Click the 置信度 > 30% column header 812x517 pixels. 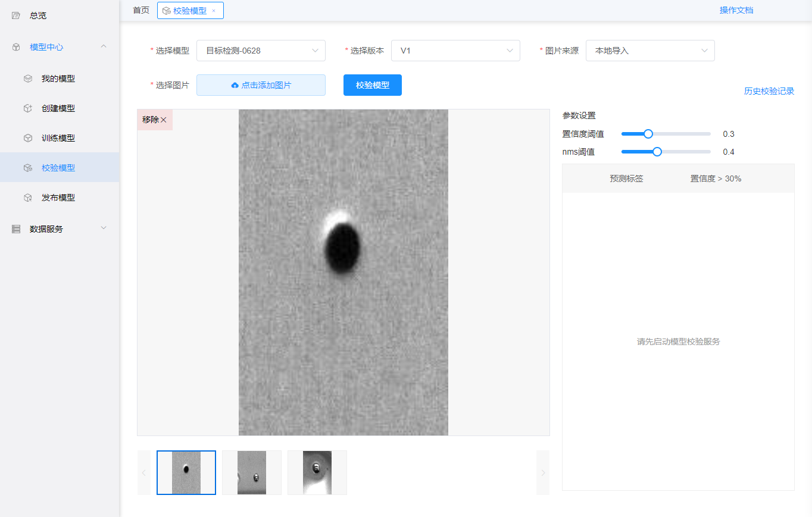716,178
